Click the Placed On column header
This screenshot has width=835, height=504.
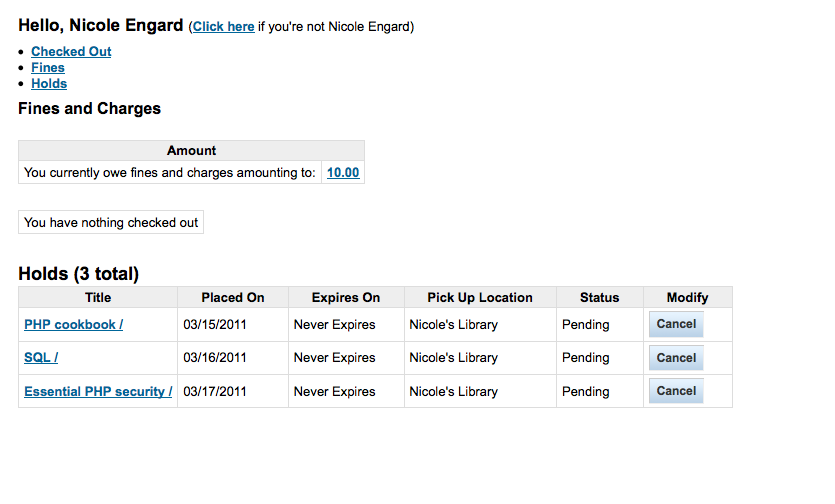[x=233, y=298]
